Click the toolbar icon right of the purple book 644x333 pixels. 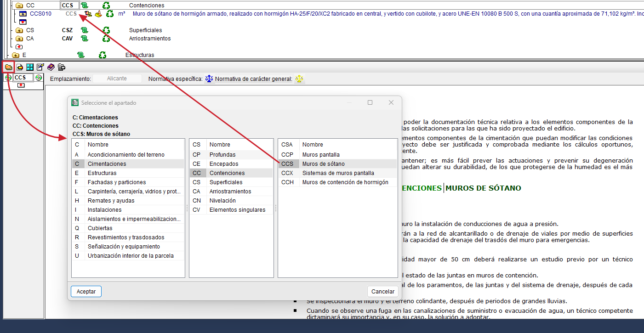click(x=61, y=67)
